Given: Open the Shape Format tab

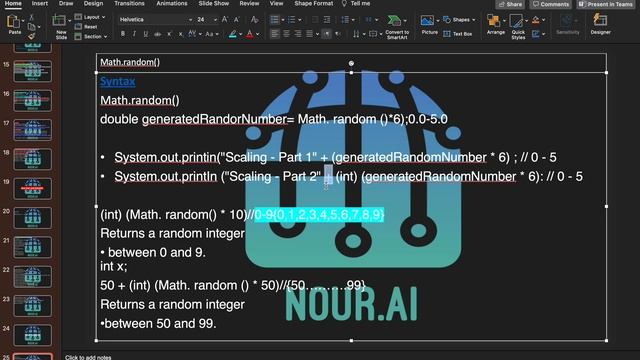Looking at the screenshot, I should (313, 3).
